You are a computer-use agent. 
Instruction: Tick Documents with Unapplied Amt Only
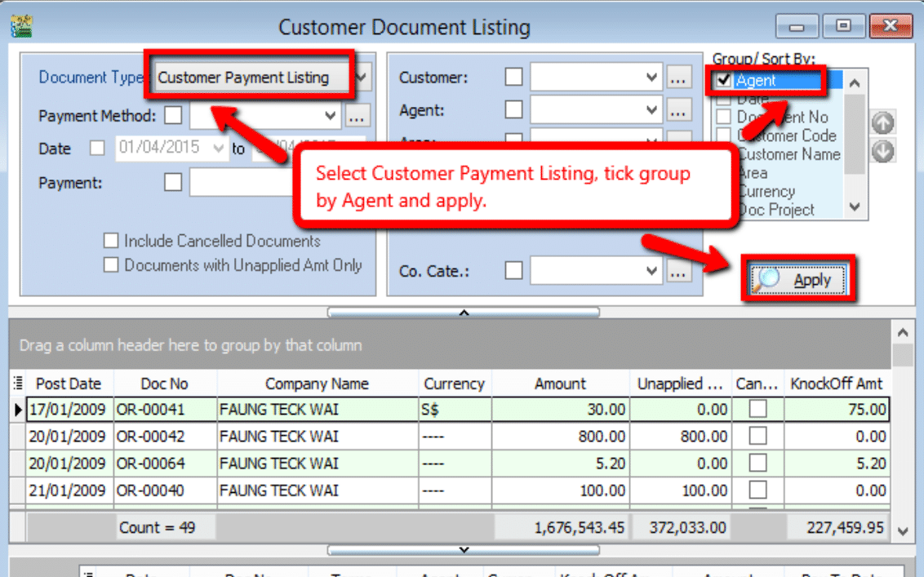[x=111, y=265]
